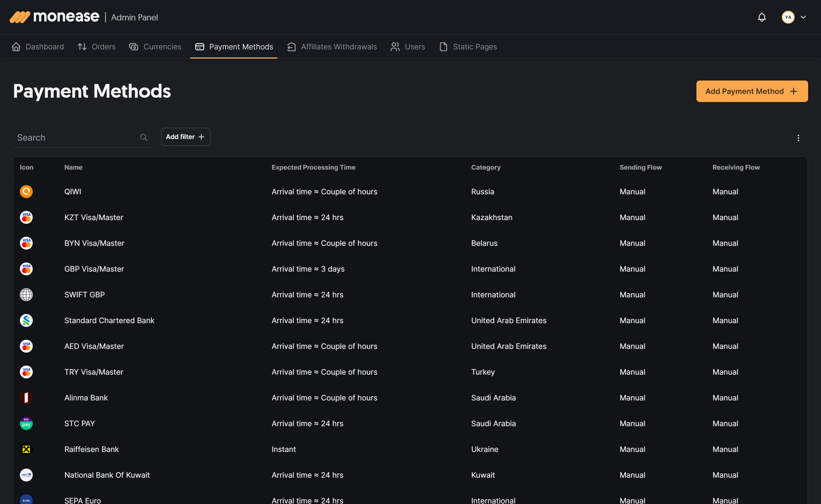Click the SWIFT GBP globe icon
Image resolution: width=821 pixels, height=504 pixels.
point(26,295)
